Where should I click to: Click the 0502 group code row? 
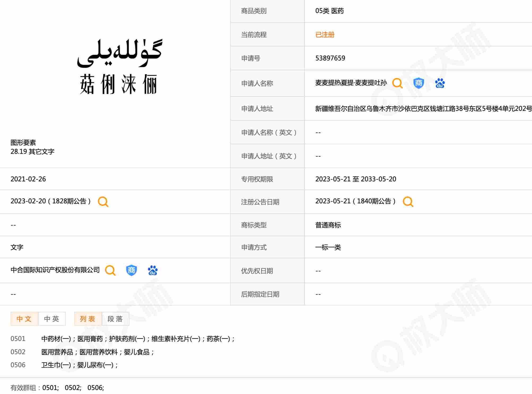pos(18,352)
